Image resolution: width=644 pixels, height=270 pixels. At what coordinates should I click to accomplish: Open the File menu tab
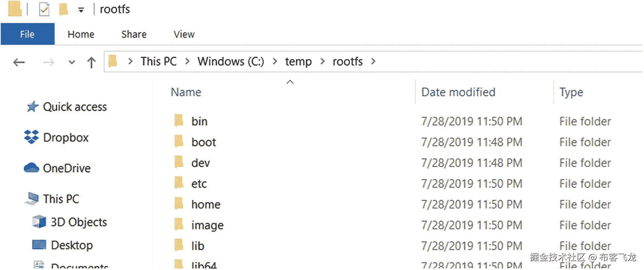tap(27, 34)
